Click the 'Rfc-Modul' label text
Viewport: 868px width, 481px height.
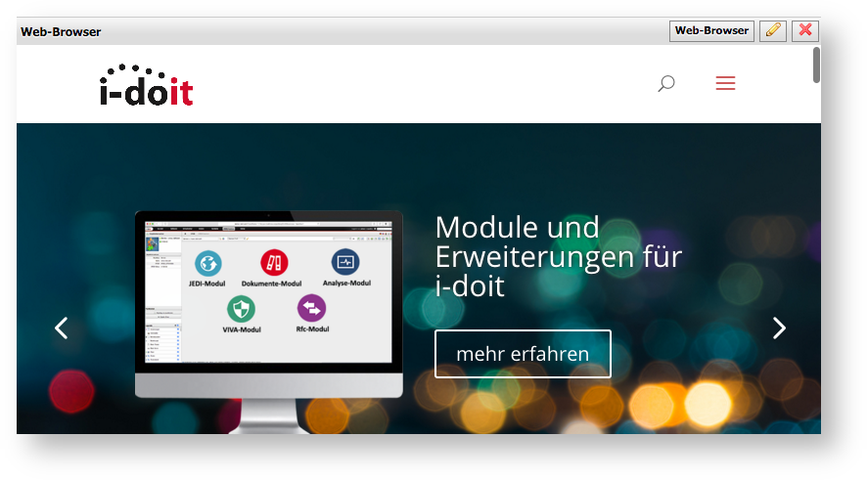click(x=312, y=328)
